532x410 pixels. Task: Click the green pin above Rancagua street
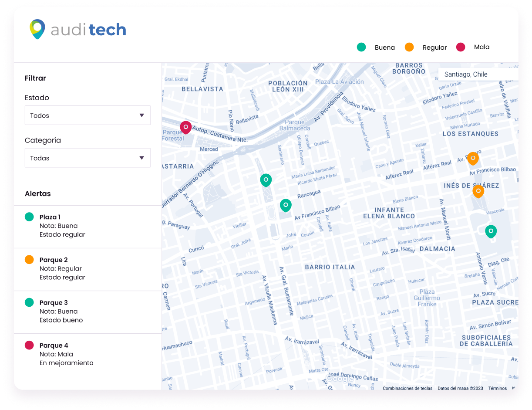coord(266,180)
